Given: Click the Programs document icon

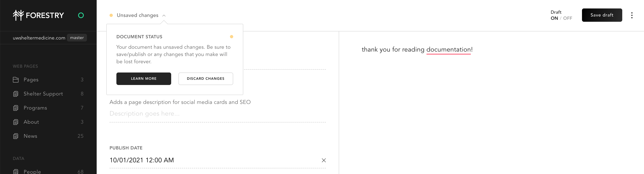Looking at the screenshot, I should pos(16,108).
